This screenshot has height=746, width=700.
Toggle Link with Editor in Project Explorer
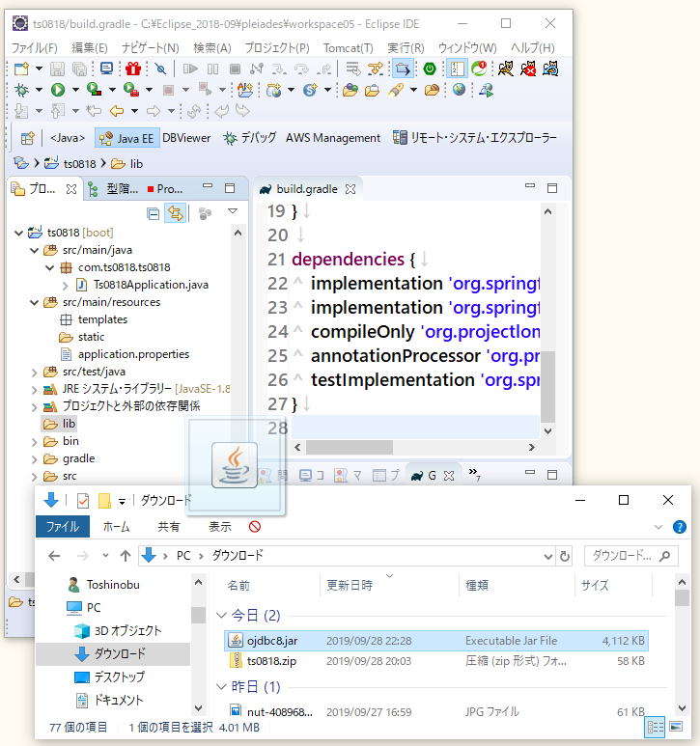point(175,213)
